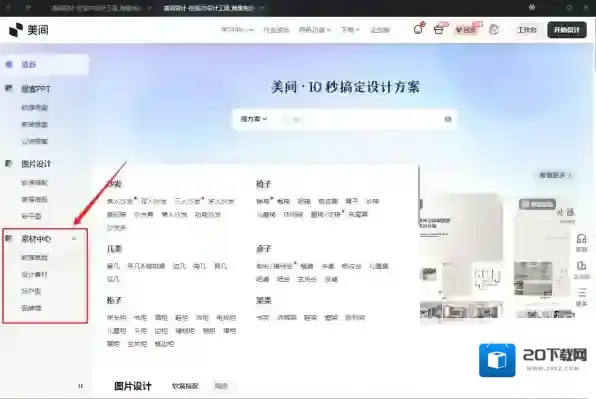Open the notification bell icon

tap(418, 29)
